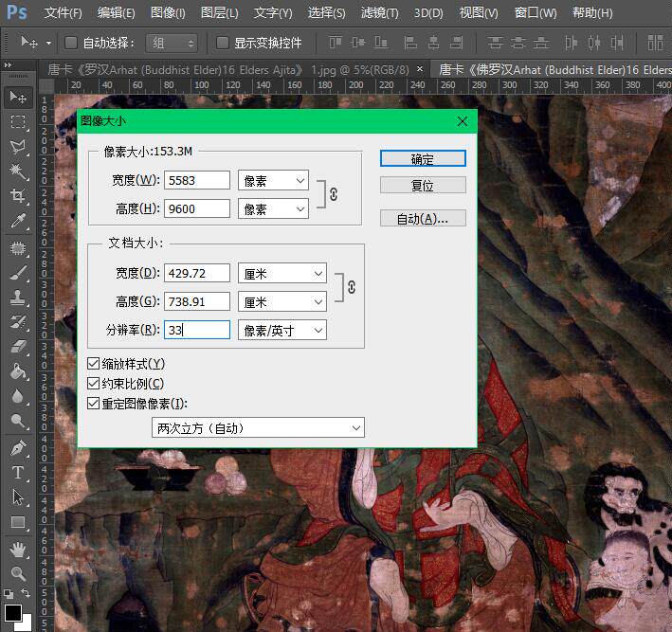This screenshot has height=632, width=672.
Task: Uncheck 重定图像像素(I) checkbox
Action: (x=93, y=404)
